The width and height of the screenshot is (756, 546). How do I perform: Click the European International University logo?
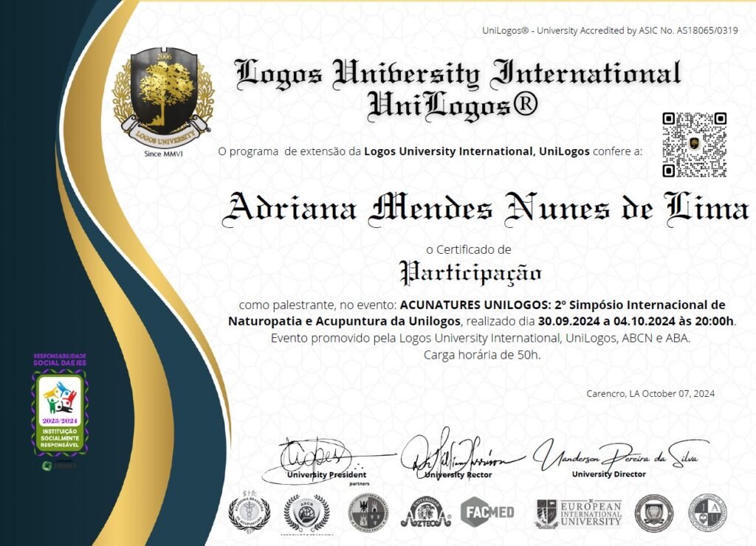[579, 514]
